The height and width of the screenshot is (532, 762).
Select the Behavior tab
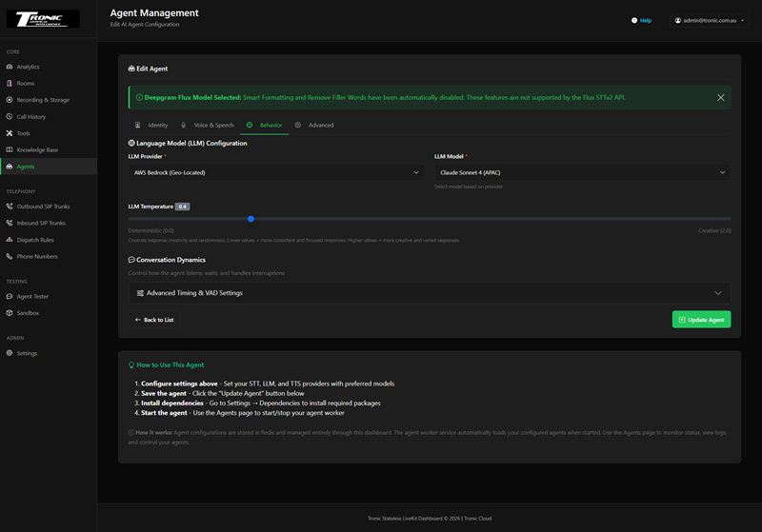265,125
